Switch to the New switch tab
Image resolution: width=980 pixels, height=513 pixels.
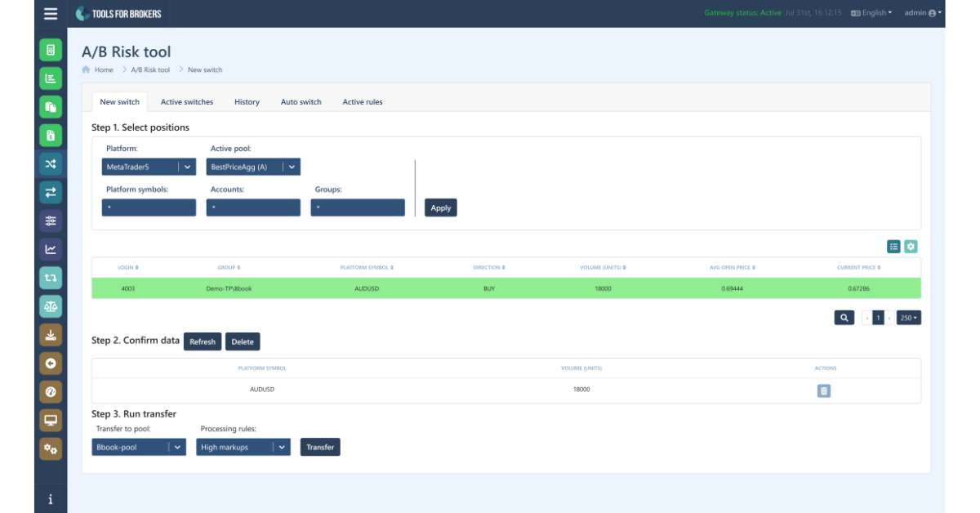(x=119, y=102)
